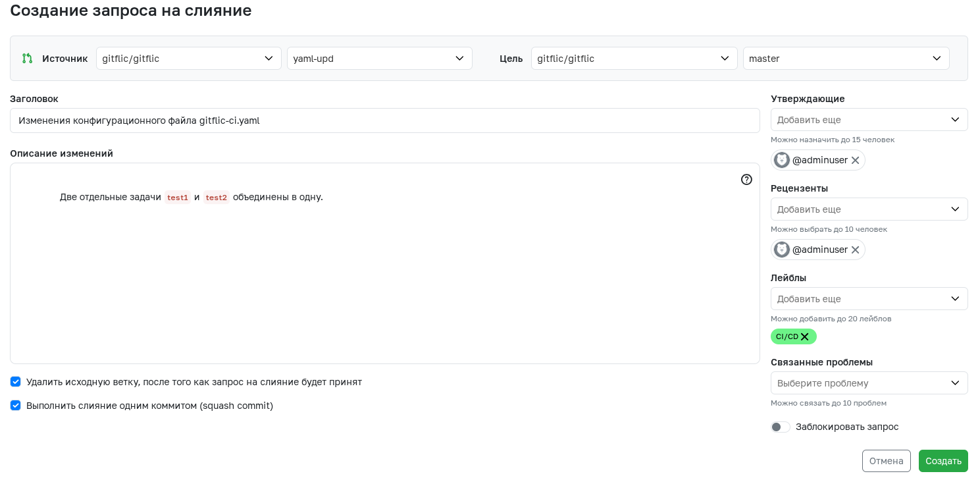The height and width of the screenshot is (480, 980).
Task: Click the Заголовок title field
Action: click(x=385, y=120)
